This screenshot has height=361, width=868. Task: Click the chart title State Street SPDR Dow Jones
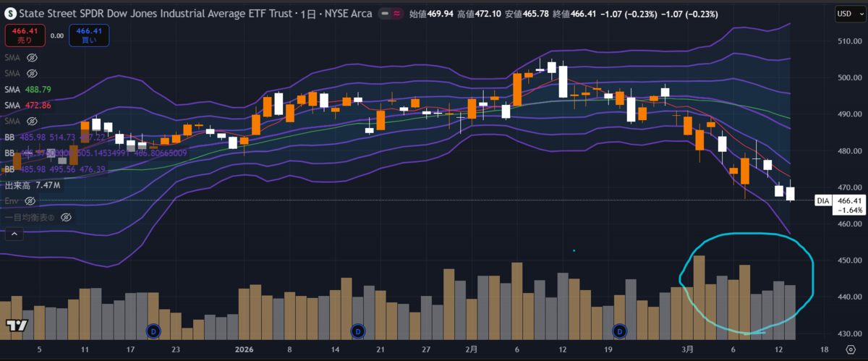[156, 13]
